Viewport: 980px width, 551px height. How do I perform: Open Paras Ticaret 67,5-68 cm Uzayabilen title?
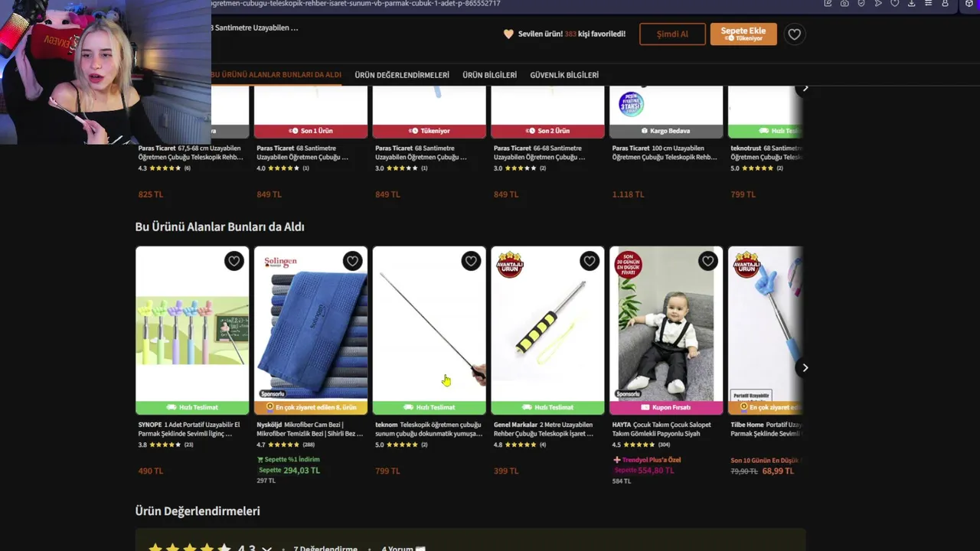191,152
